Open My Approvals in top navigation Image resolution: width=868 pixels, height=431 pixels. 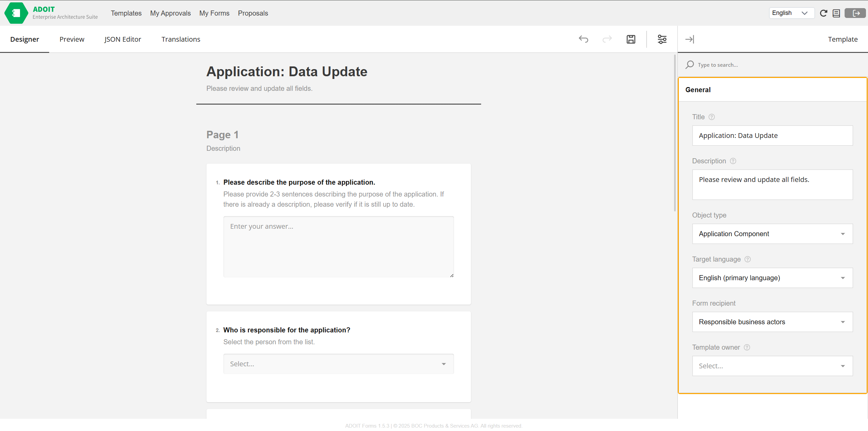170,13
